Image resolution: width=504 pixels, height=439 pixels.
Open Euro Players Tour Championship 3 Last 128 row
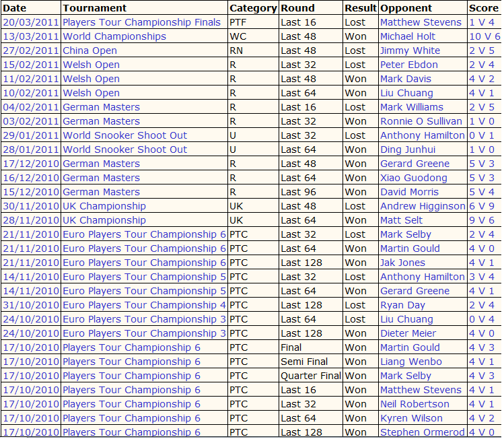click(x=144, y=333)
